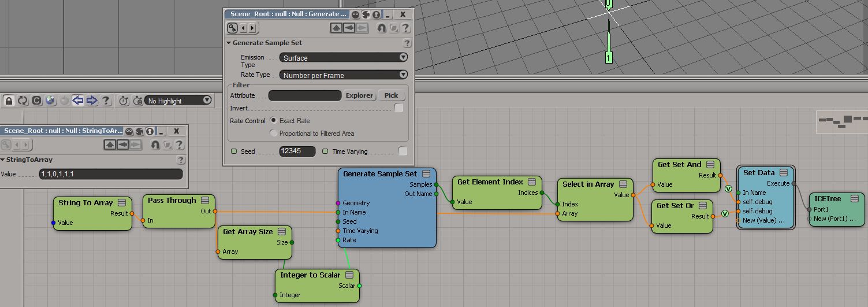Collapse the StringToArray section
The width and height of the screenshot is (868, 307).
[3, 160]
